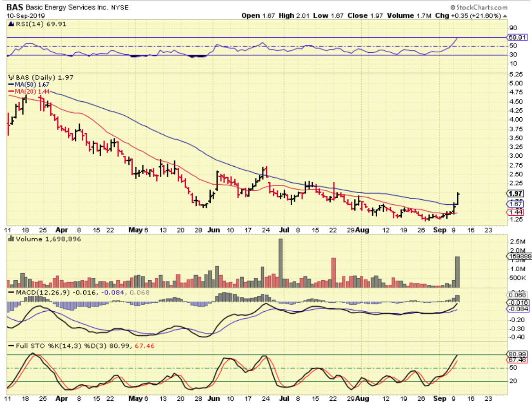Click the Chg +0.35 (+21.60%) value
The image size is (532, 405).
[x=468, y=16]
